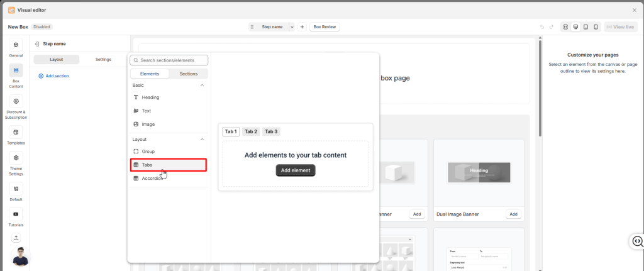Open the Step name dropdown arrow

pyautogui.click(x=292, y=27)
